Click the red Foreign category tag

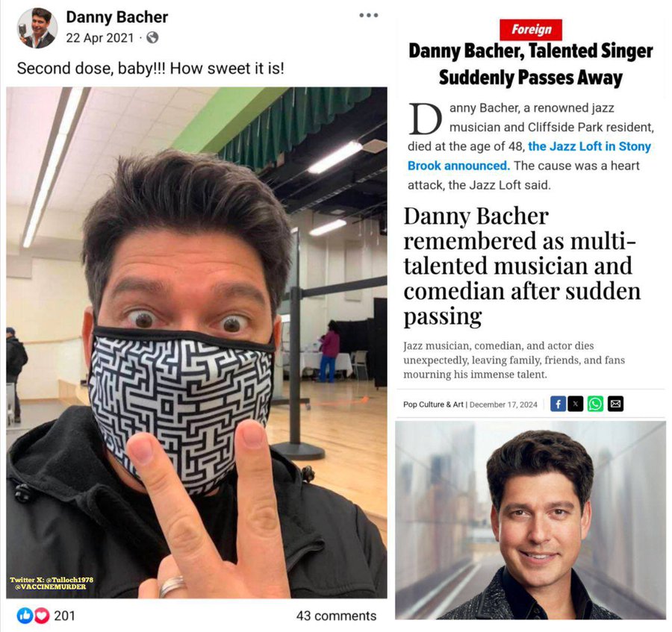(x=531, y=30)
